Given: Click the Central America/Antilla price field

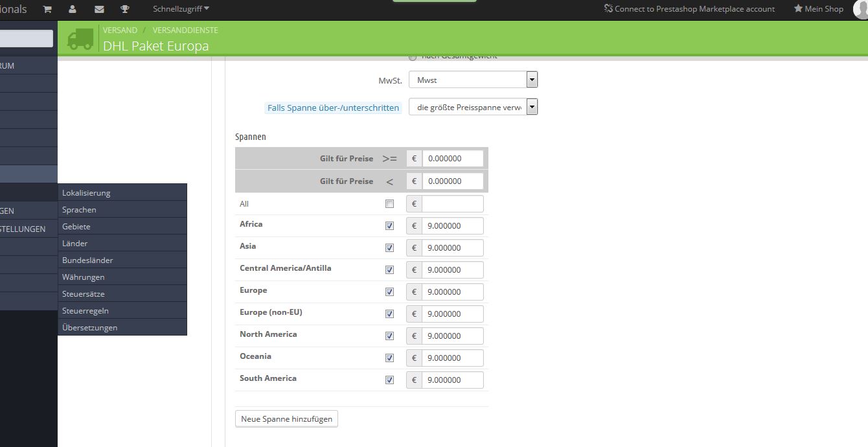Looking at the screenshot, I should [453, 270].
